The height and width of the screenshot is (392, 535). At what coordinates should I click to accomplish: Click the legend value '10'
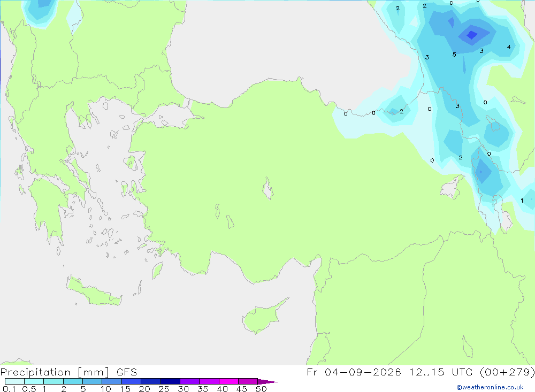pyautogui.click(x=106, y=389)
